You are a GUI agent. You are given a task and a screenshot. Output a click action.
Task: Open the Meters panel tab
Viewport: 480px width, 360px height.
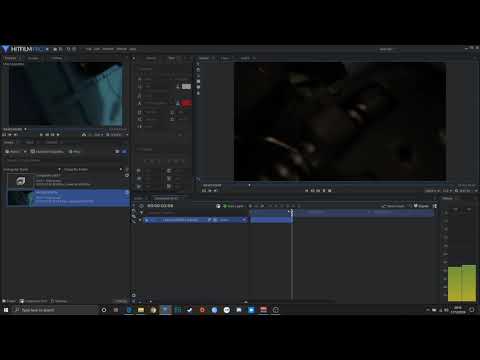[448, 198]
